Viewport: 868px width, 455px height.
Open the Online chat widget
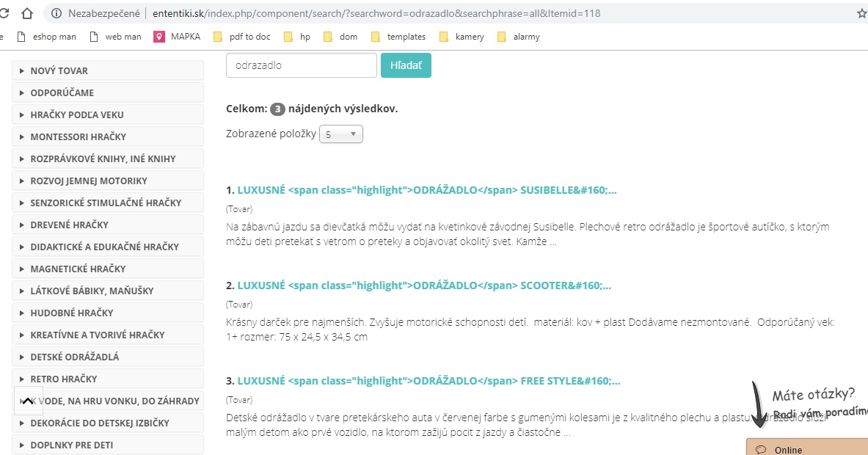807,447
